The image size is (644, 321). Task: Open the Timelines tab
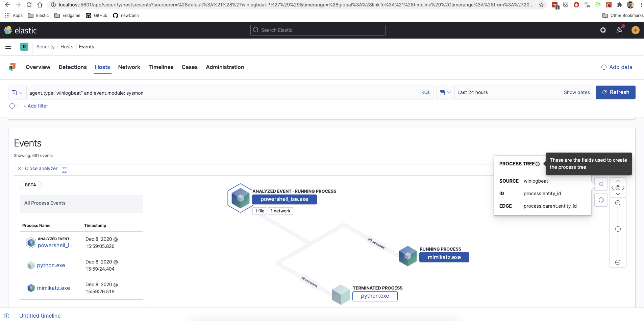[x=161, y=67]
